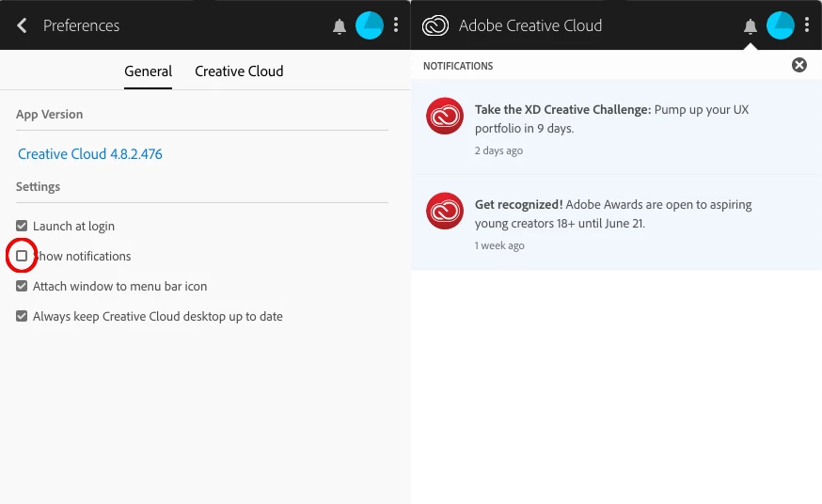
Task: Click the '2 days ago' timestamp
Action: tap(498, 150)
